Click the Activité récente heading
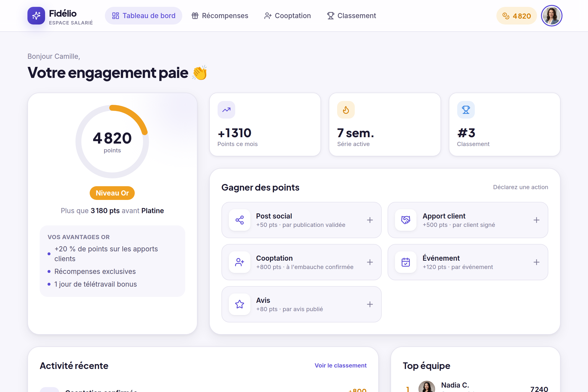Screen dimensions: 588x392 [74, 366]
